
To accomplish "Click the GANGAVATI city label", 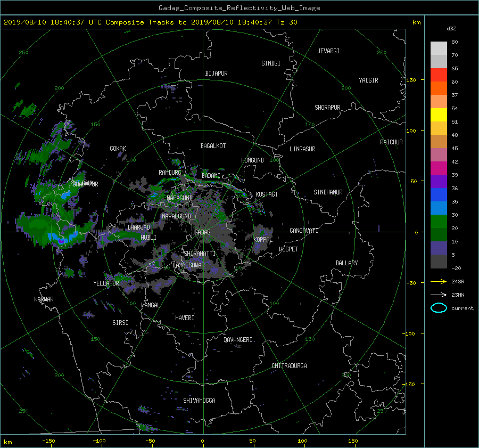I will pyautogui.click(x=304, y=230).
